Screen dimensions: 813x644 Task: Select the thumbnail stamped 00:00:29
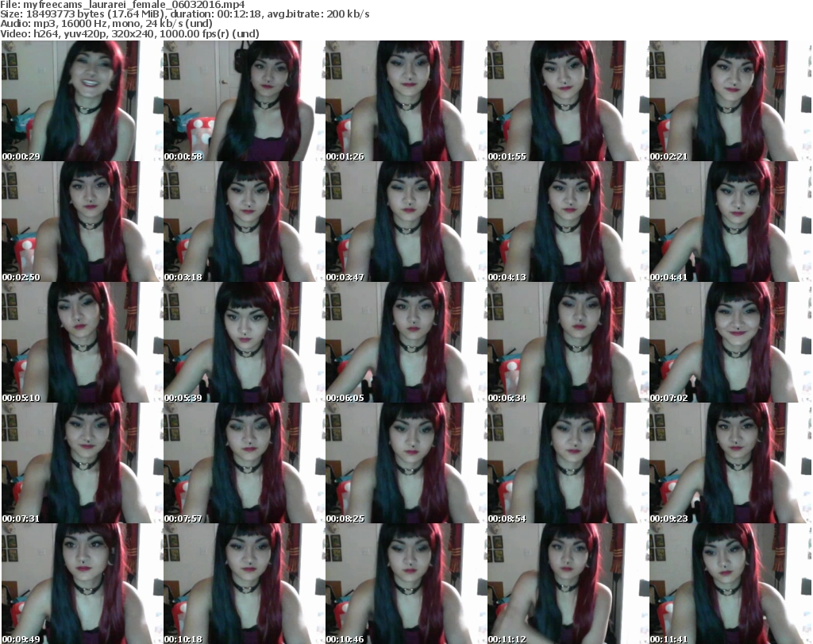pyautogui.click(x=82, y=101)
